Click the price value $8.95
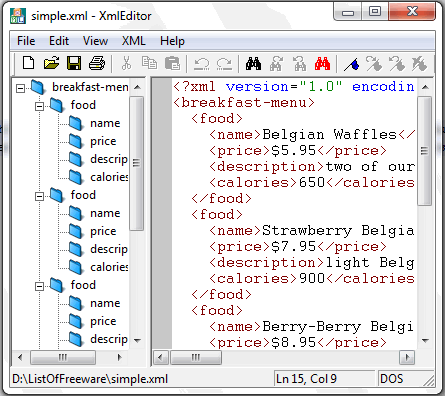This screenshot has height=396, width=445. [x=293, y=343]
